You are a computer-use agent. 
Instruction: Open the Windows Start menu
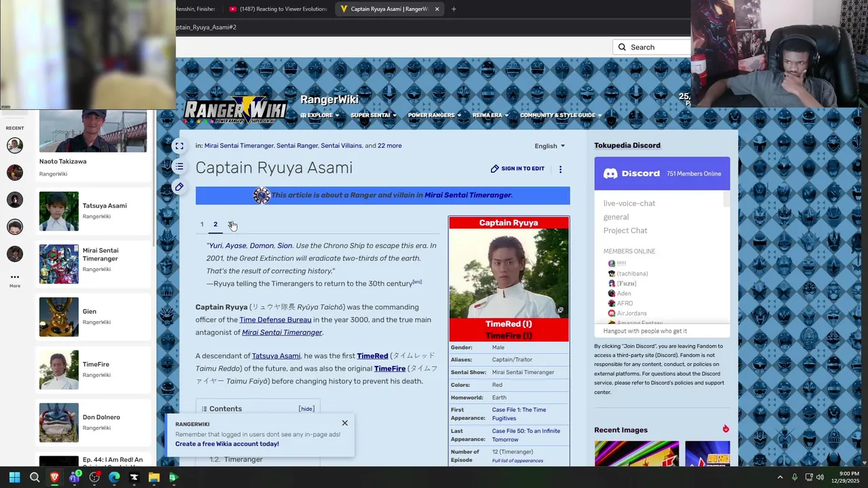click(14, 477)
